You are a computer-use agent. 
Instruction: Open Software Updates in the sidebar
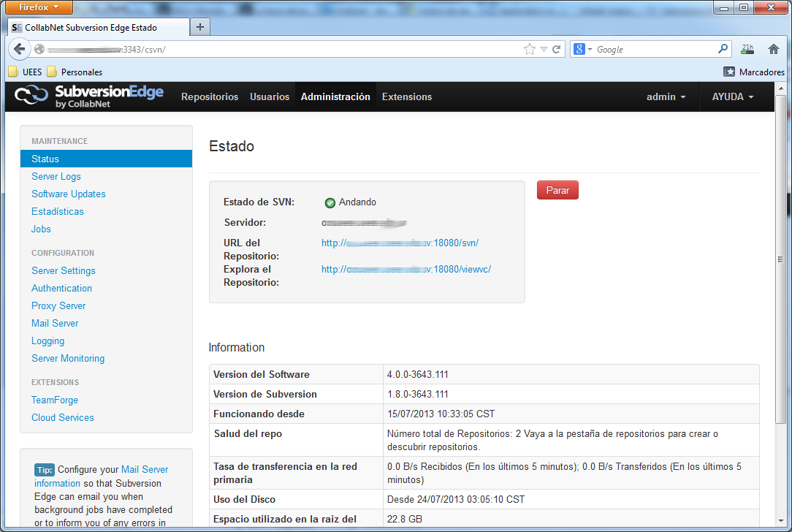tap(68, 194)
